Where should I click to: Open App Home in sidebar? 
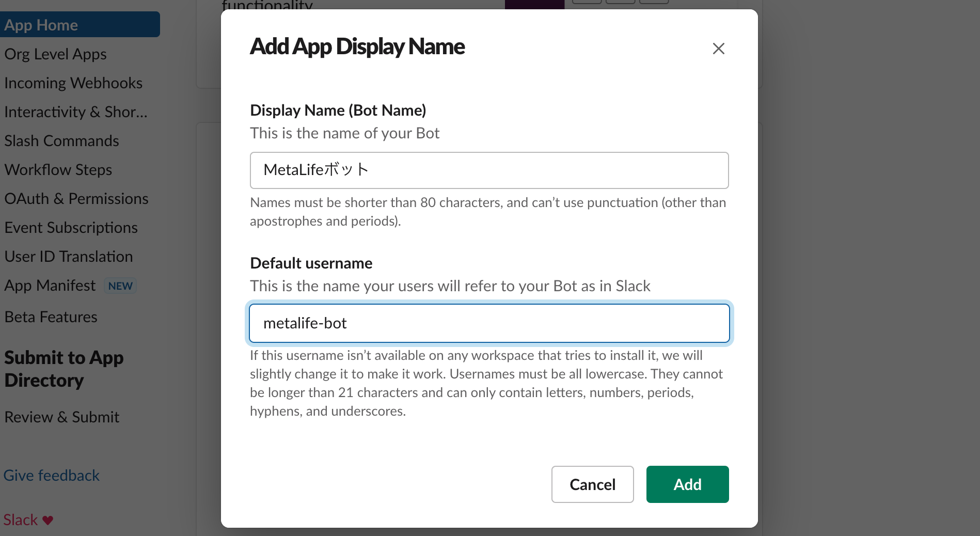click(x=80, y=25)
